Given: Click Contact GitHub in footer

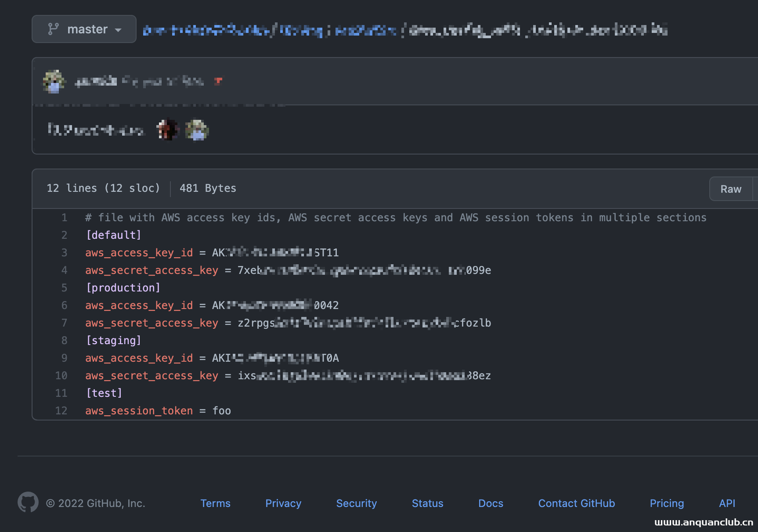Looking at the screenshot, I should (x=576, y=503).
